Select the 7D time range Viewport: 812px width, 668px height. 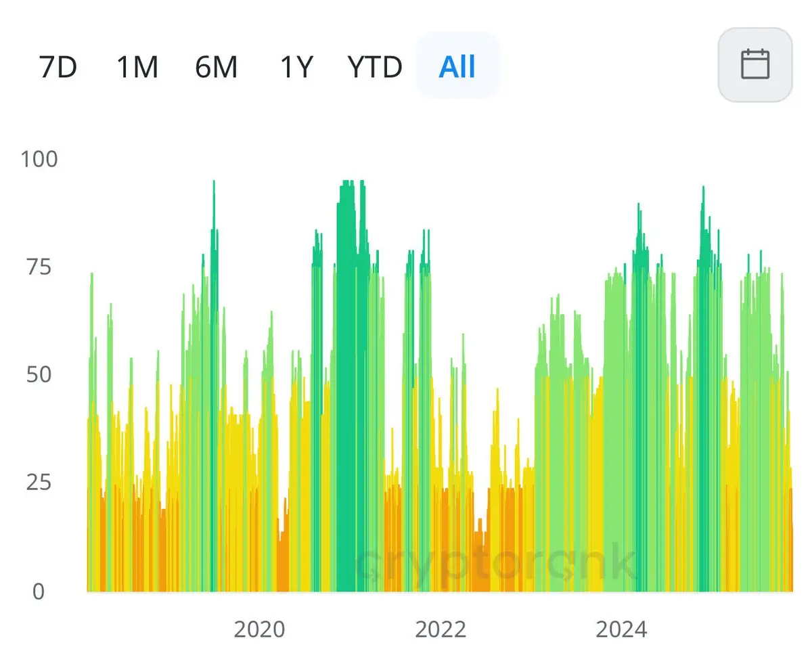(58, 67)
